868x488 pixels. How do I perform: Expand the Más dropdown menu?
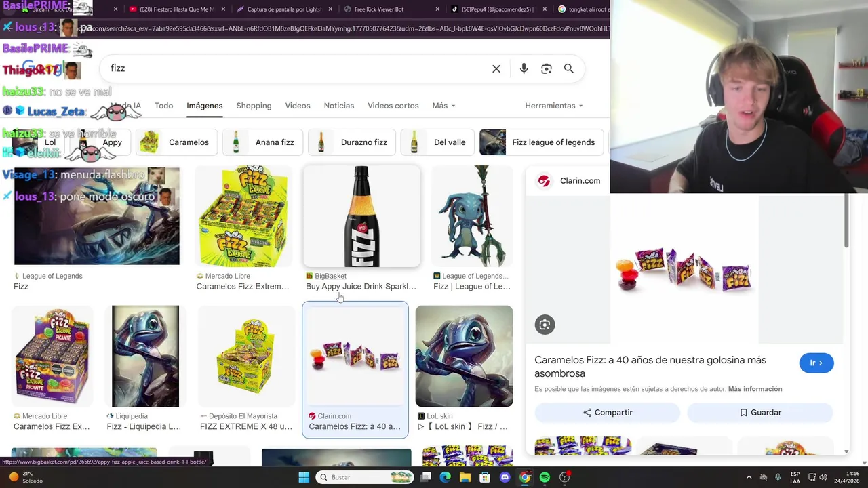(x=443, y=106)
